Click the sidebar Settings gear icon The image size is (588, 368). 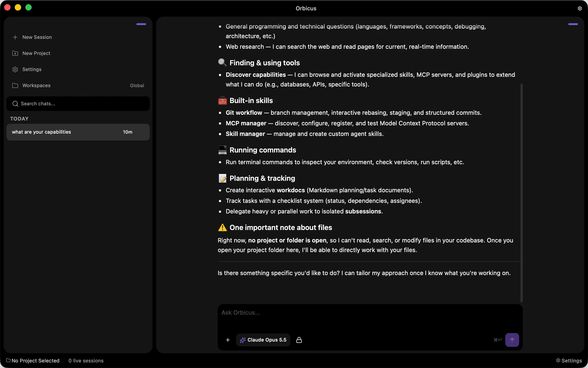coord(15,69)
